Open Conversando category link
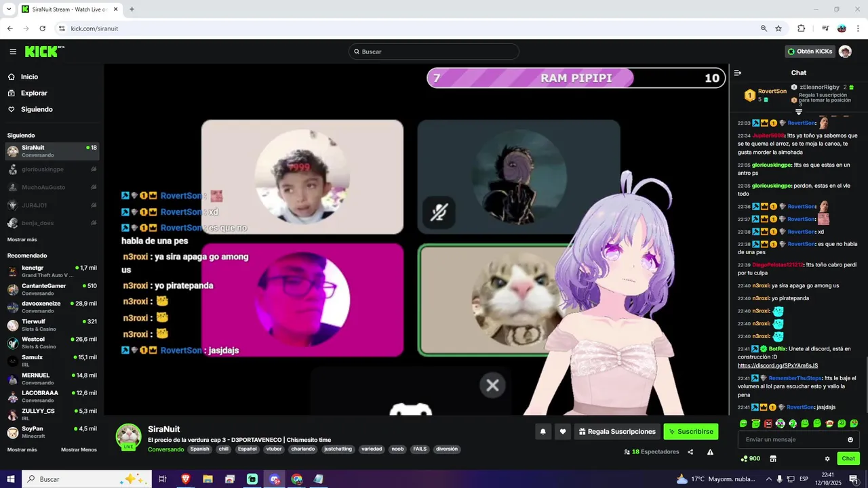 coord(166,449)
